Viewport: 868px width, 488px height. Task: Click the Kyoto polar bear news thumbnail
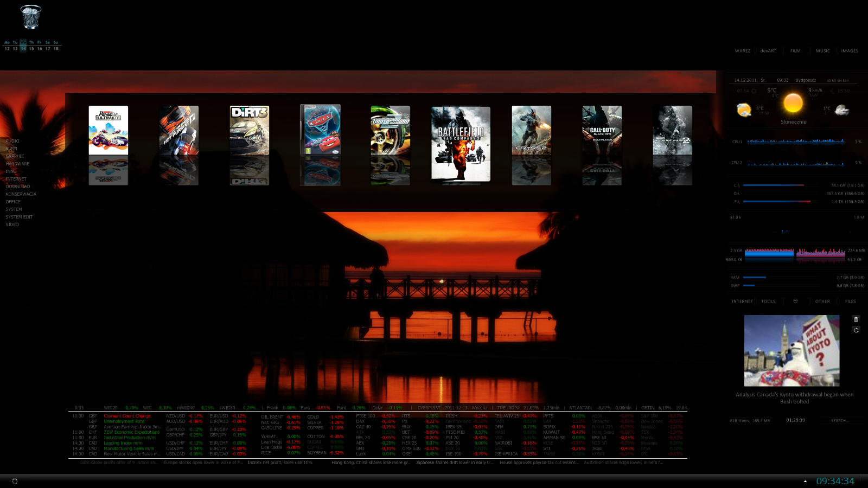point(792,351)
